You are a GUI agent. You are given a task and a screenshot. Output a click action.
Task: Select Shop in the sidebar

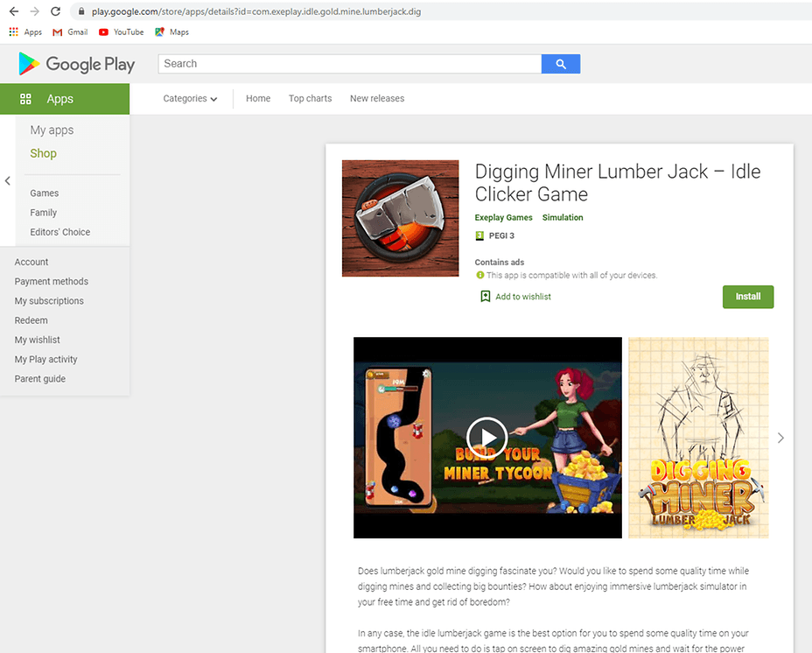[44, 153]
